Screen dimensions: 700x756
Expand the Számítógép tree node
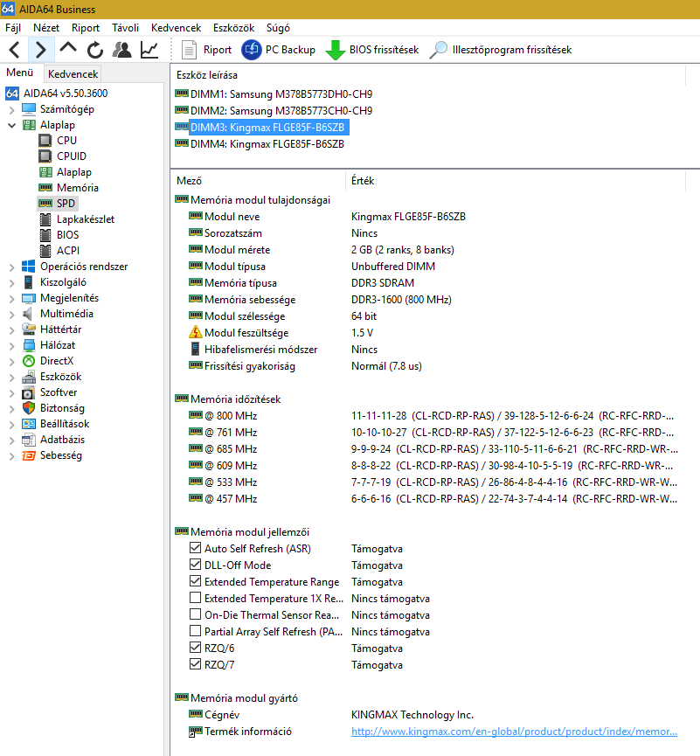[12, 110]
